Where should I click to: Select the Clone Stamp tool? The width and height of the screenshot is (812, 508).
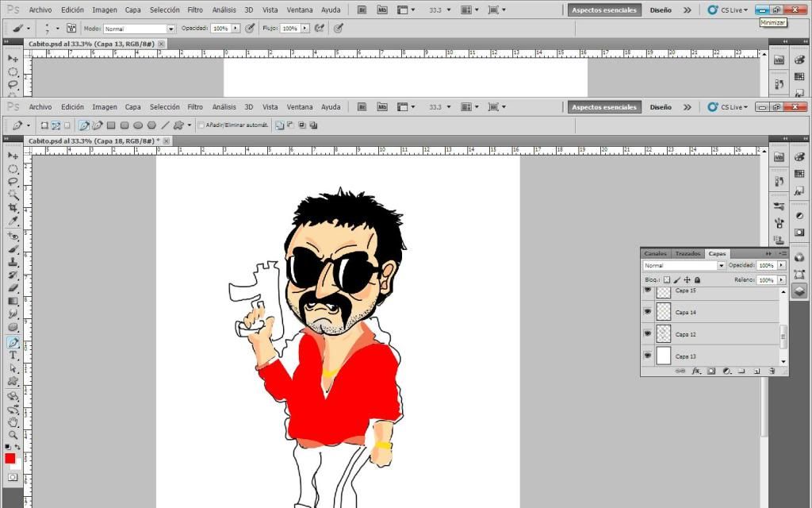[x=13, y=262]
